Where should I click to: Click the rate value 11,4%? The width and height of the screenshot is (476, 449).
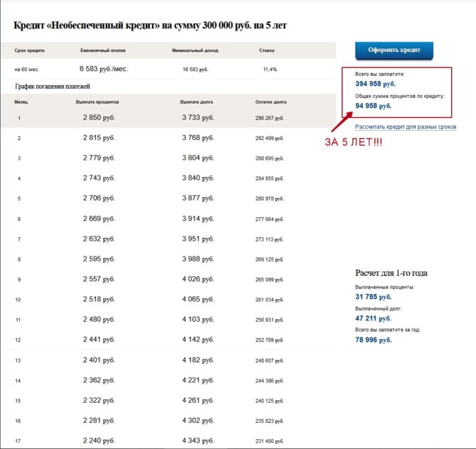click(x=270, y=69)
